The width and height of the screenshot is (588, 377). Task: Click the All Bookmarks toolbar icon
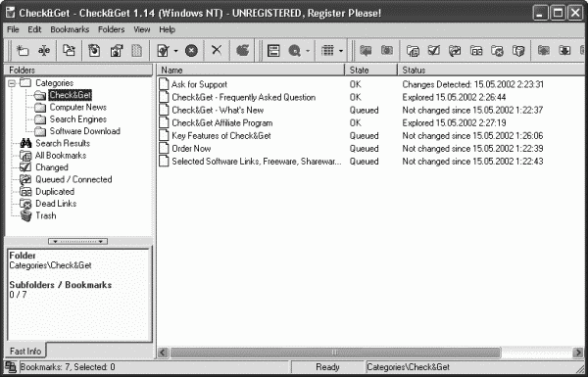coord(413,51)
